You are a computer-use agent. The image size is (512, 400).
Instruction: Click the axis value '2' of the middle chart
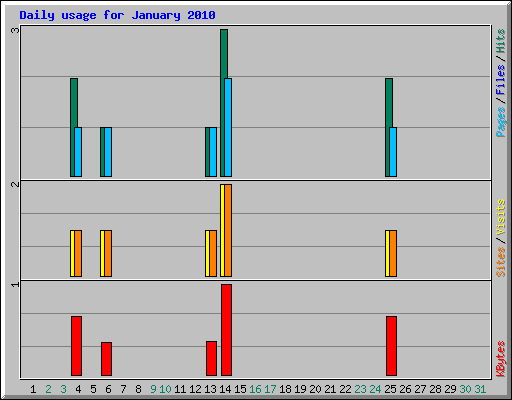click(x=15, y=184)
